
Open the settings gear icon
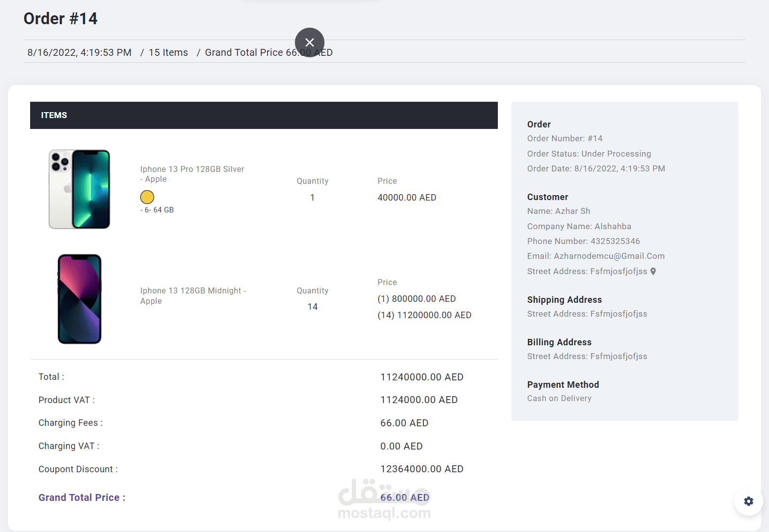(x=748, y=501)
